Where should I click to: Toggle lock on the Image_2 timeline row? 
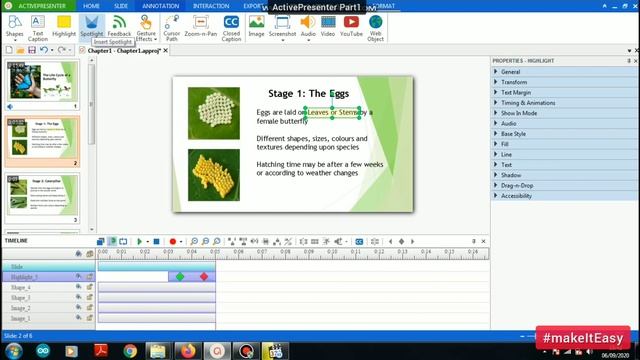click(90, 307)
